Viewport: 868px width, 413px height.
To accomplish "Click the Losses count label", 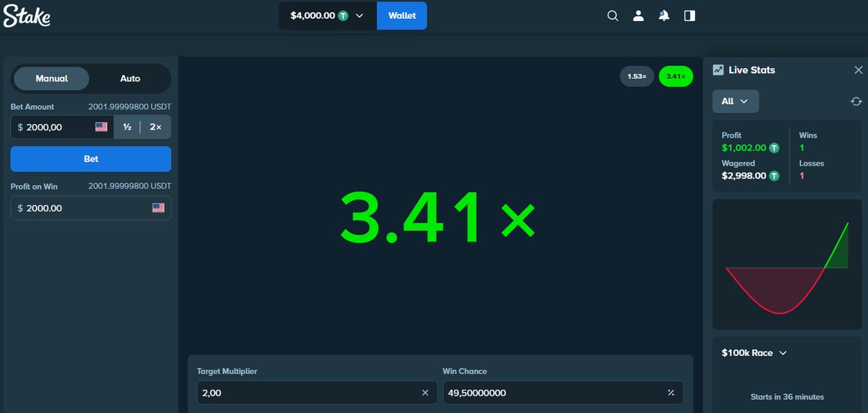I will (812, 163).
